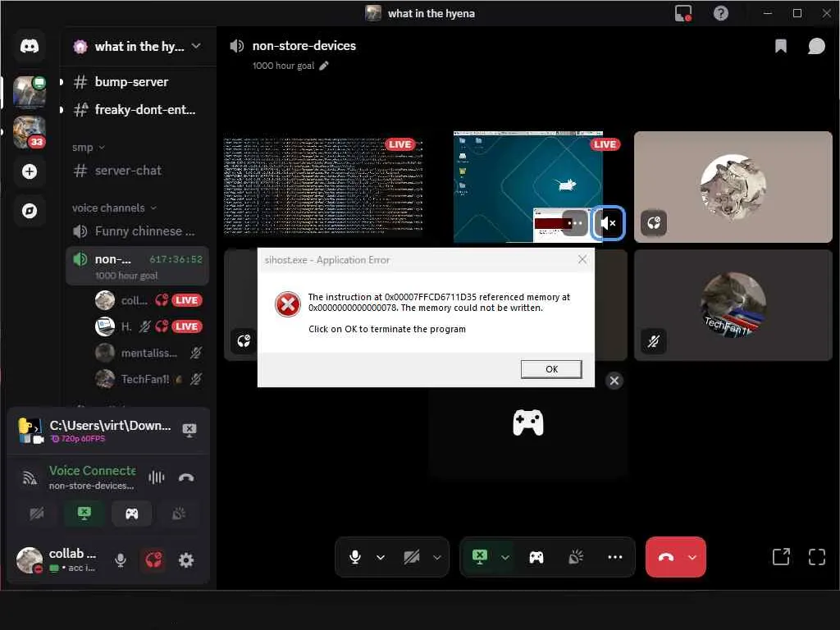
Task: Toggle screen share in sidebar panel
Action: 84,514
